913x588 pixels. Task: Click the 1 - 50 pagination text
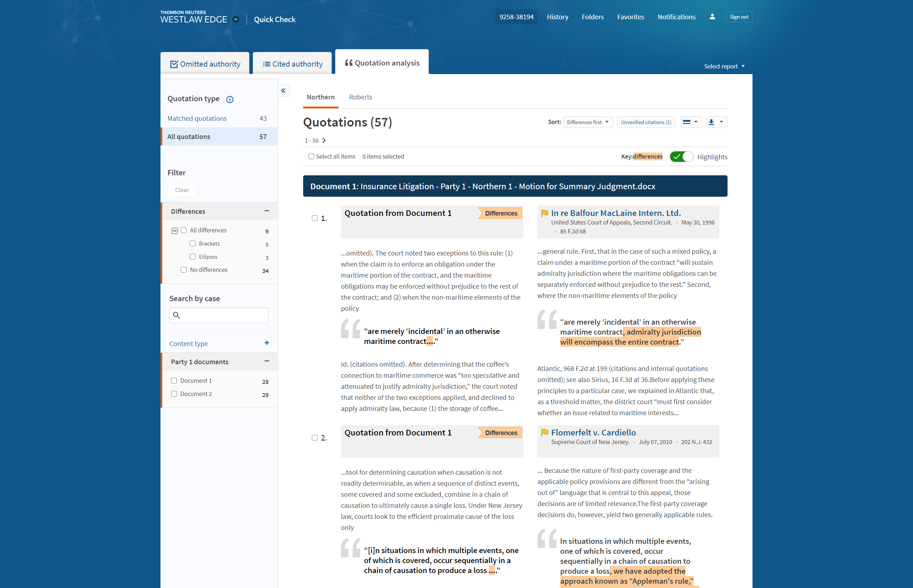click(x=311, y=141)
